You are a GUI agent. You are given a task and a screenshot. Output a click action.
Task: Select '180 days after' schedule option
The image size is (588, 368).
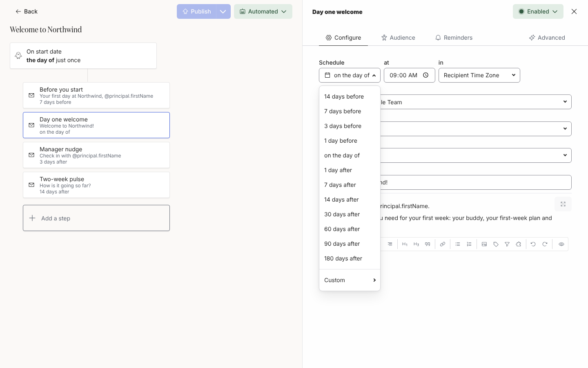point(350,258)
